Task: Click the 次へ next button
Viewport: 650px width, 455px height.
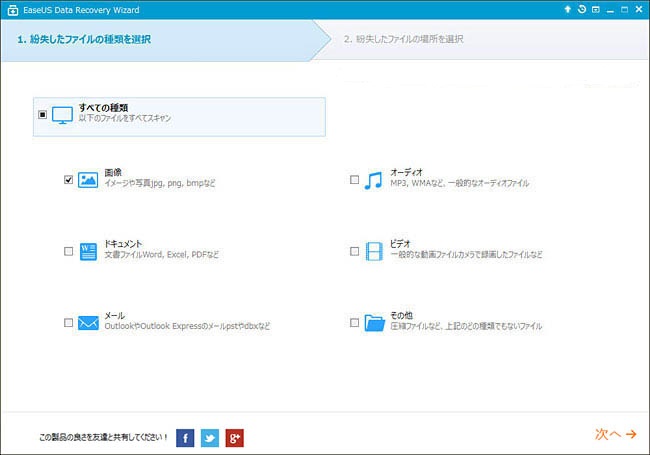Action: (616, 434)
